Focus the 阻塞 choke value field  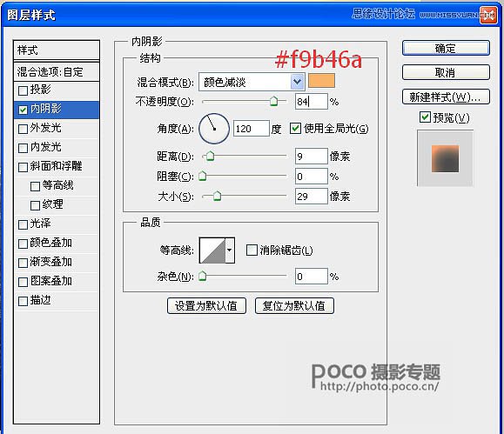point(311,177)
